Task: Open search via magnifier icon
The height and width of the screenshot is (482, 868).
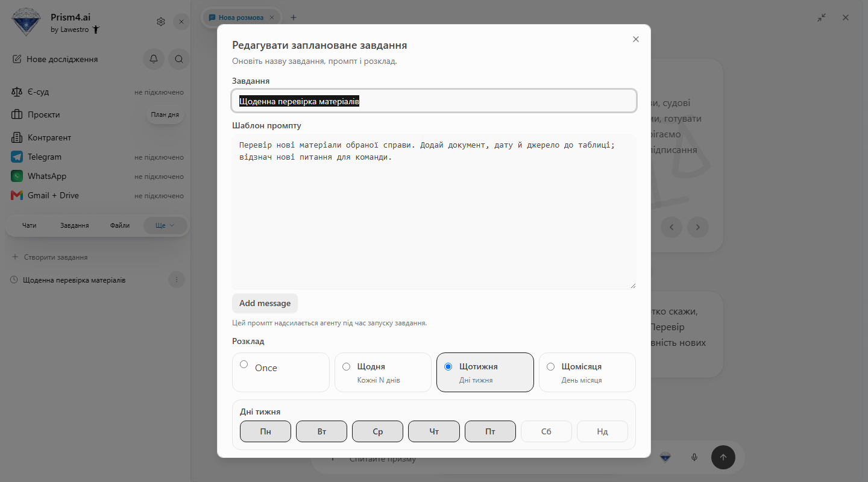Action: click(179, 59)
